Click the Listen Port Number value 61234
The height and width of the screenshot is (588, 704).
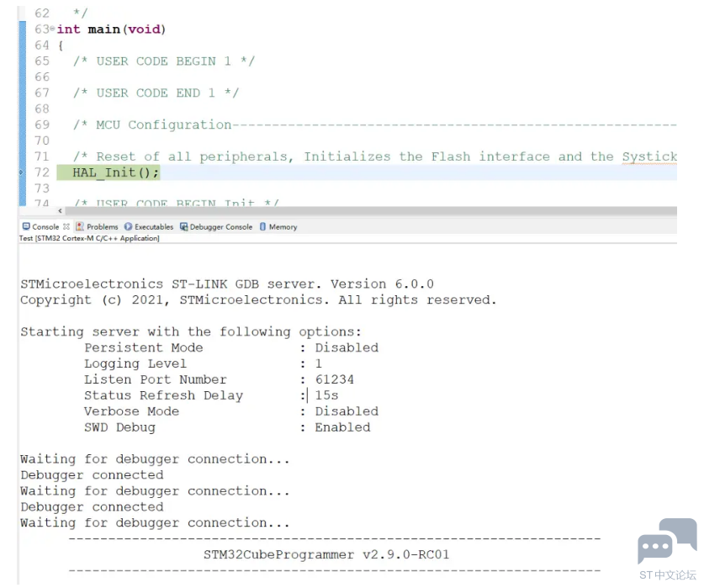tap(335, 379)
